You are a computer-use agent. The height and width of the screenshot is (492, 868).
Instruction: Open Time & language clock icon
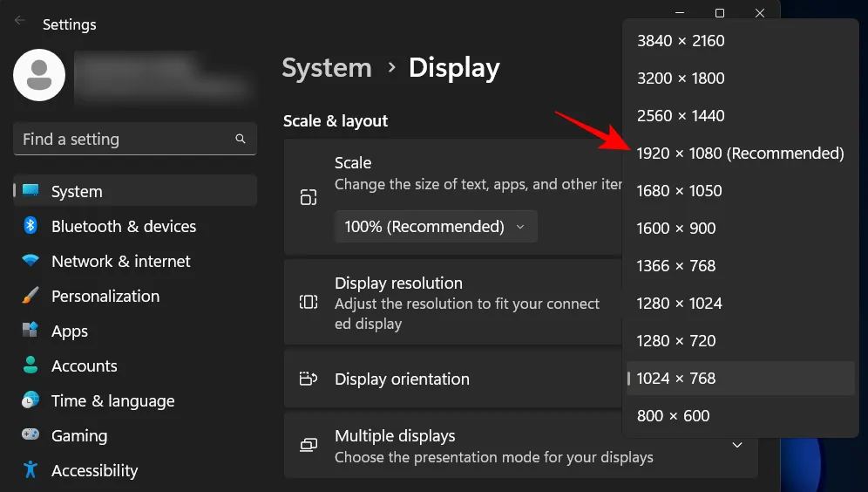(x=31, y=400)
